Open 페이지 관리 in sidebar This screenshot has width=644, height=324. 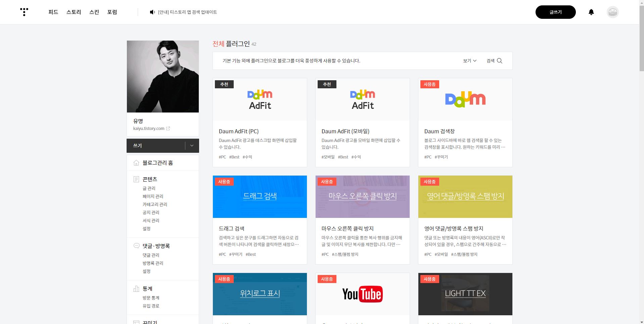pos(153,196)
